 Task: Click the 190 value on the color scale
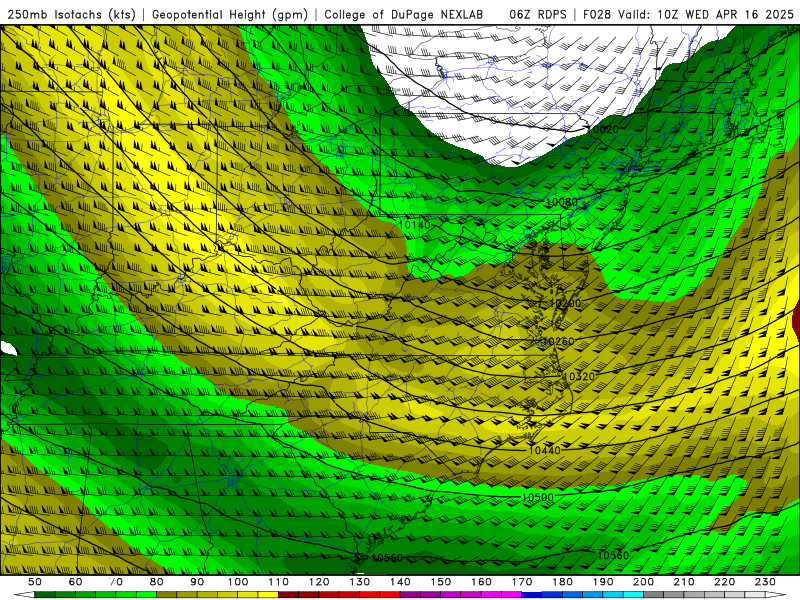click(603, 582)
